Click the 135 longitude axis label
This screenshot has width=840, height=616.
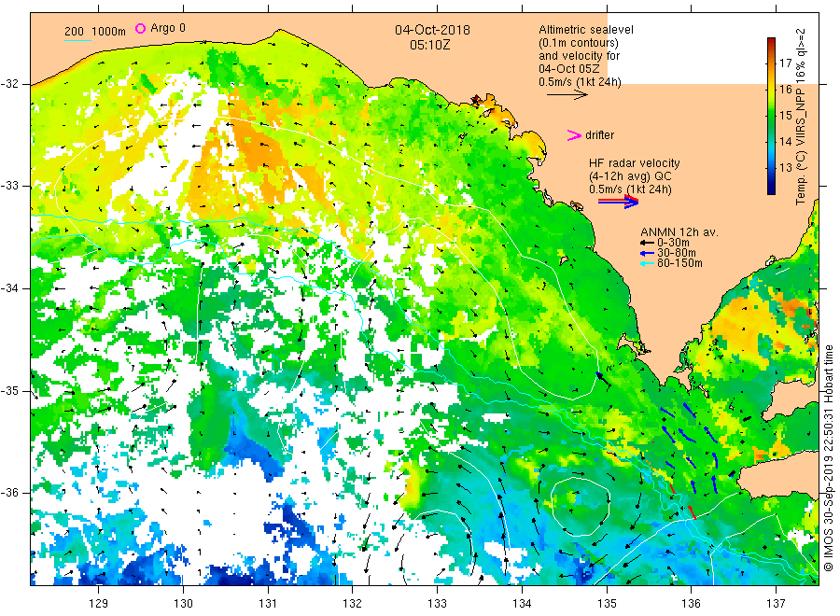click(607, 604)
